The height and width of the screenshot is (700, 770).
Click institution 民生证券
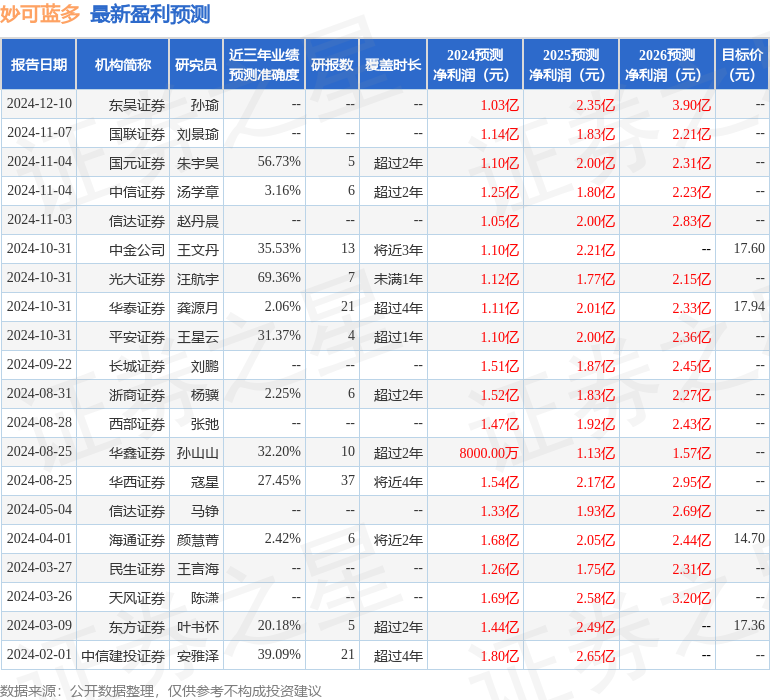click(x=137, y=569)
